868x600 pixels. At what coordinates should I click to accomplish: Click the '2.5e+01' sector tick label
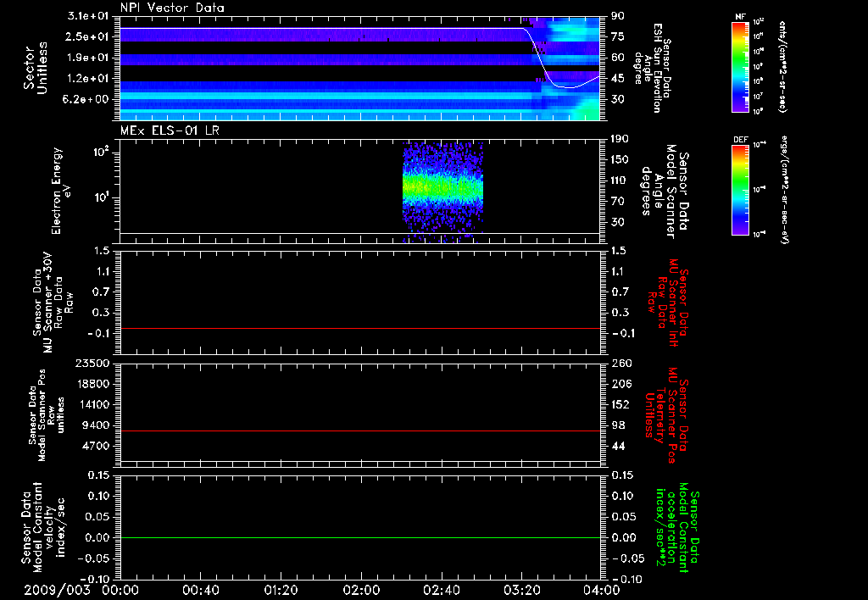click(x=88, y=37)
